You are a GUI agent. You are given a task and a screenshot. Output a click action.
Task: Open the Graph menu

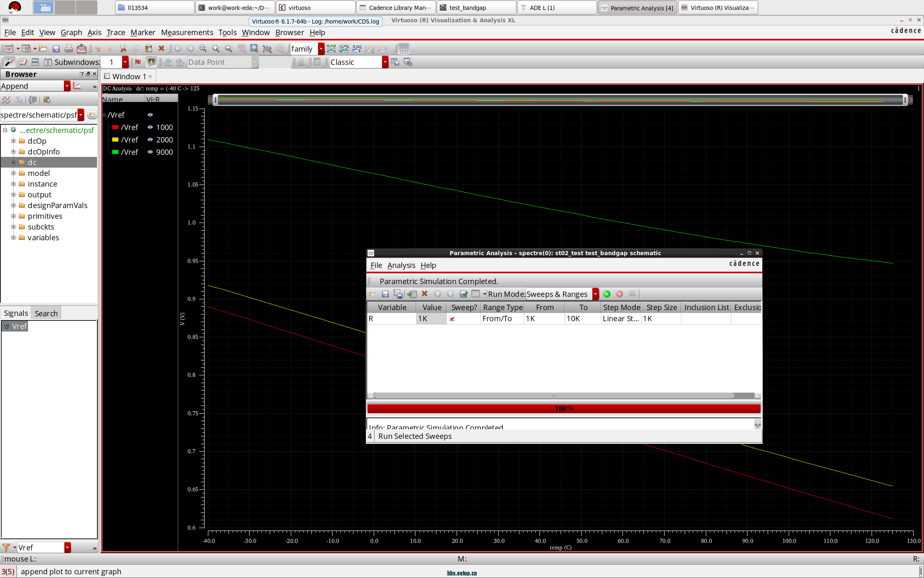click(x=71, y=32)
